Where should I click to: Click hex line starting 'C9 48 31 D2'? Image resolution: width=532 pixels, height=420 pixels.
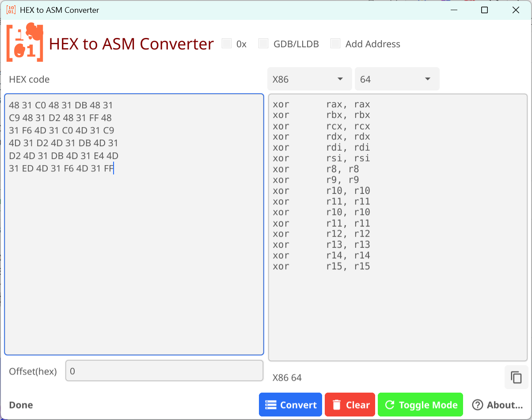[x=60, y=118]
